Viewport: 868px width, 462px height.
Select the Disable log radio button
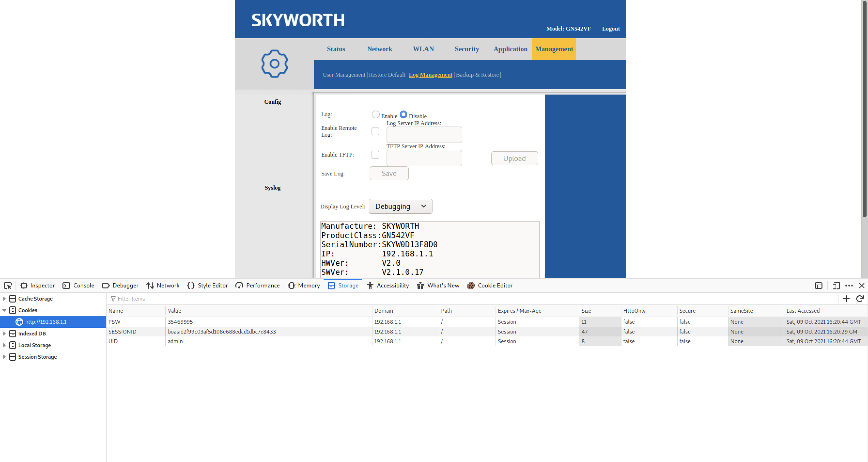[x=403, y=115]
